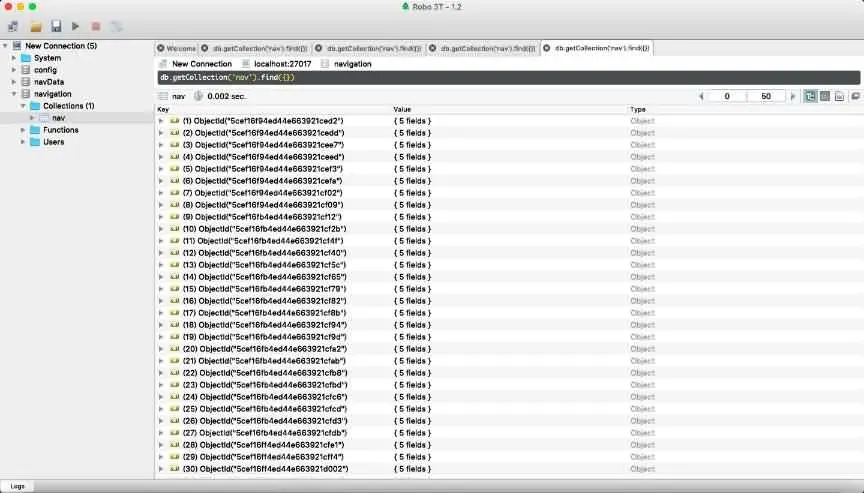Click the skip value field showing 0
The height and width of the screenshot is (493, 864).
click(727, 96)
